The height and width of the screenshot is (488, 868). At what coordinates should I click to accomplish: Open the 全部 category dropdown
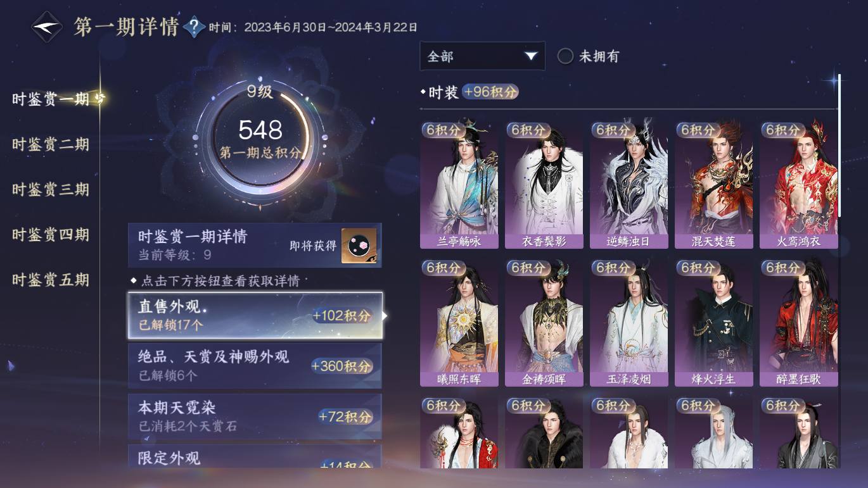click(x=482, y=56)
